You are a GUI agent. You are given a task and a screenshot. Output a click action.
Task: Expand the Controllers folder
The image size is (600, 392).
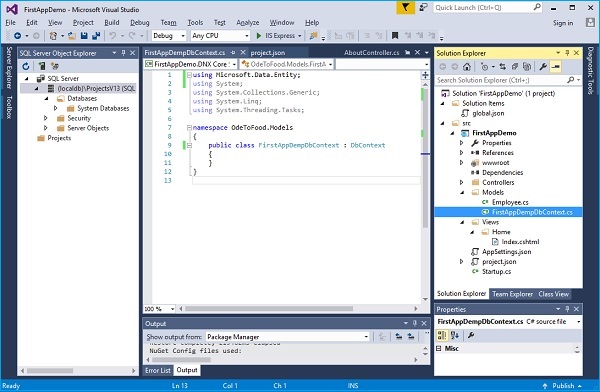462,183
